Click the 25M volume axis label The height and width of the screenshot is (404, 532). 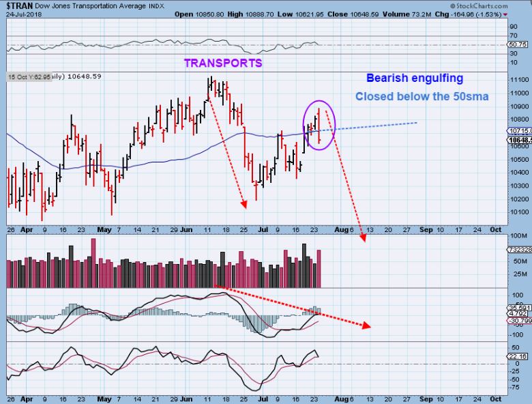(520, 274)
